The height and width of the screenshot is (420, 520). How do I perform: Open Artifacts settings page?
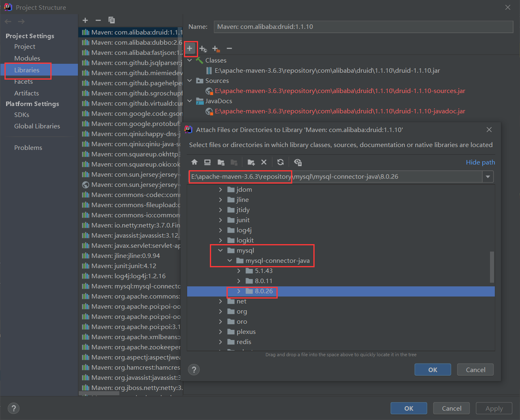[x=26, y=93]
